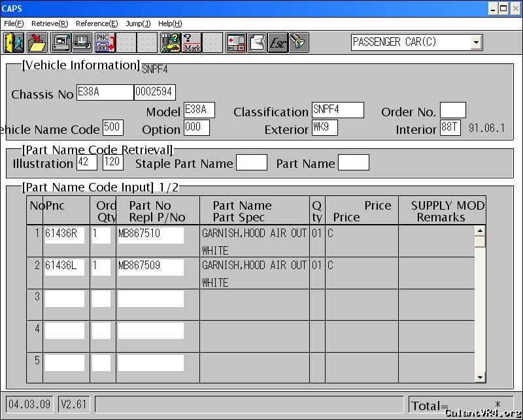Click the Order No. input field
This screenshot has height=420, width=523.
coord(452,111)
